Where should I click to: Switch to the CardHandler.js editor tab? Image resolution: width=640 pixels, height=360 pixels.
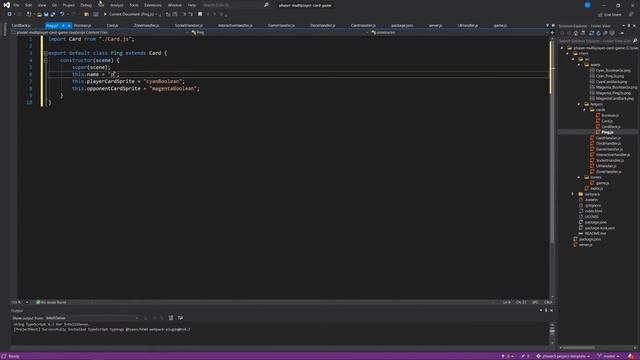pyautogui.click(x=363, y=25)
